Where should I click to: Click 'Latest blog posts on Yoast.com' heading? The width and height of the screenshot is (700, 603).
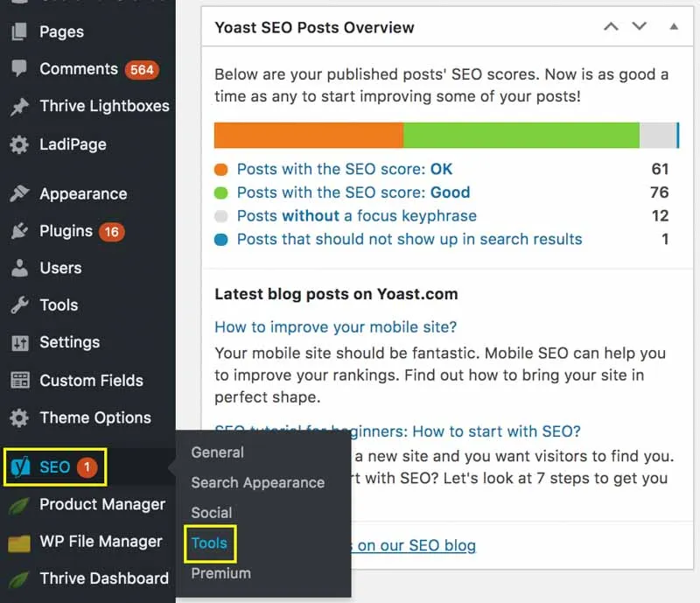336,294
